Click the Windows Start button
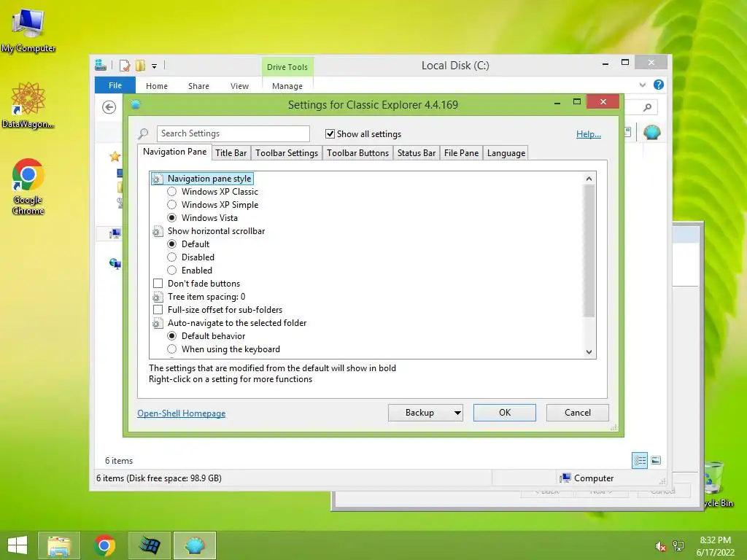Image resolution: width=747 pixels, height=560 pixels. pos(18,545)
